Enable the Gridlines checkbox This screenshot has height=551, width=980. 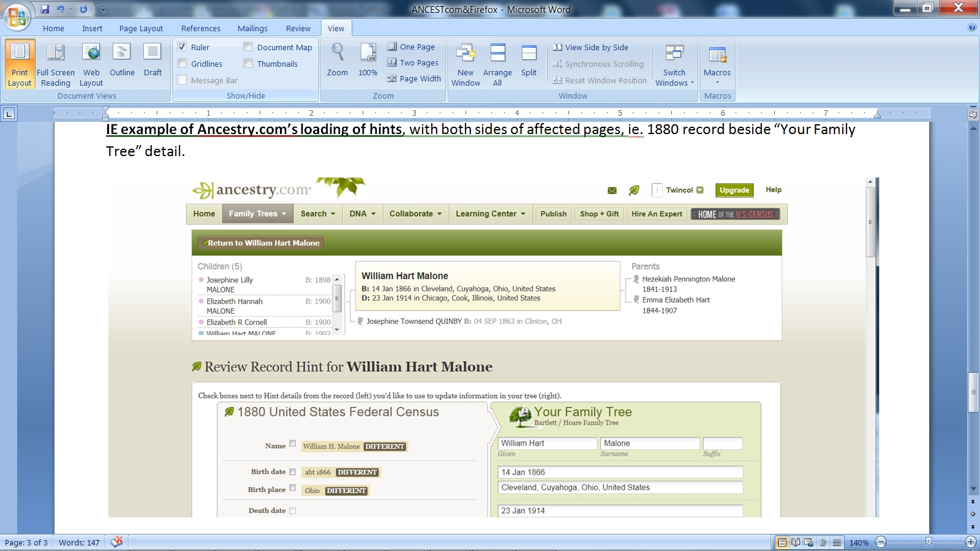[183, 64]
